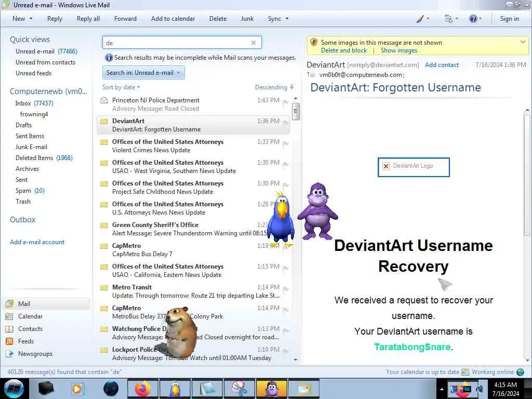Click the Sign in button
The height and width of the screenshot is (399, 532).
(509, 19)
